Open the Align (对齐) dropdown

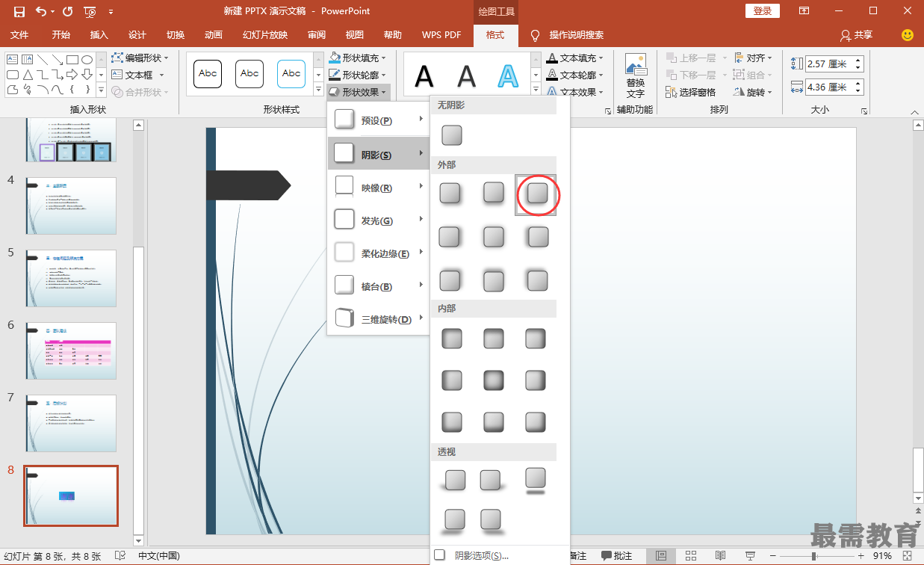(753, 58)
